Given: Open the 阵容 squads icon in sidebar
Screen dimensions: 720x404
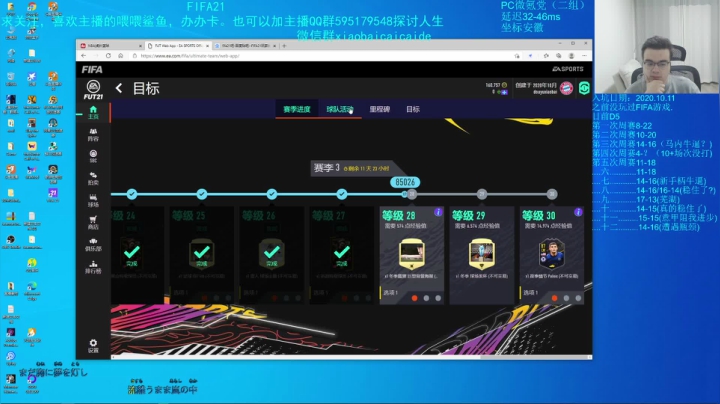Looking at the screenshot, I should tap(93, 135).
